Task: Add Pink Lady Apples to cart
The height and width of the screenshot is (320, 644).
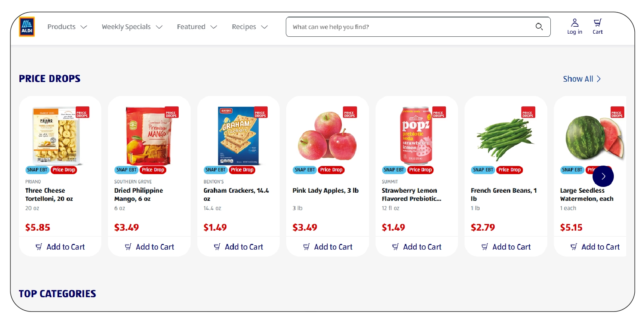Action: (x=327, y=246)
